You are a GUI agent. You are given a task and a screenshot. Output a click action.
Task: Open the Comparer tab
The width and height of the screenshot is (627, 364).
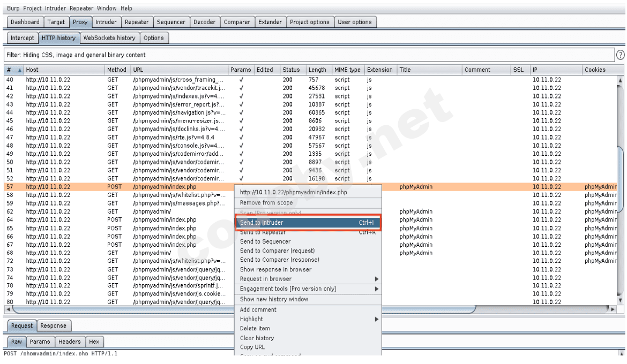(x=237, y=22)
